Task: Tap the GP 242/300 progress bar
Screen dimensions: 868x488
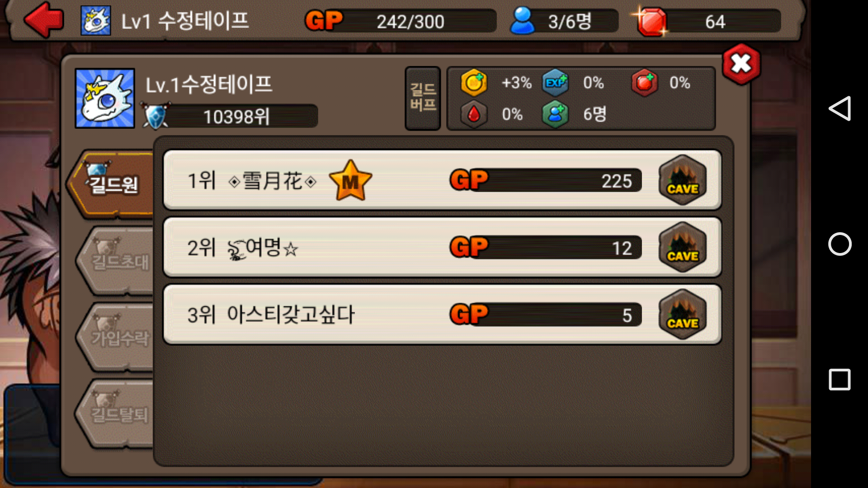Action: [400, 21]
